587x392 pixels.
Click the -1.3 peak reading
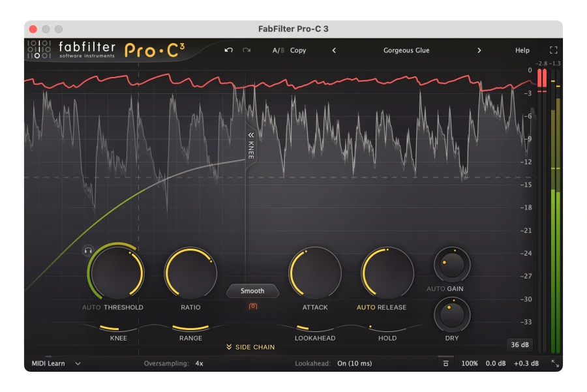coord(555,63)
